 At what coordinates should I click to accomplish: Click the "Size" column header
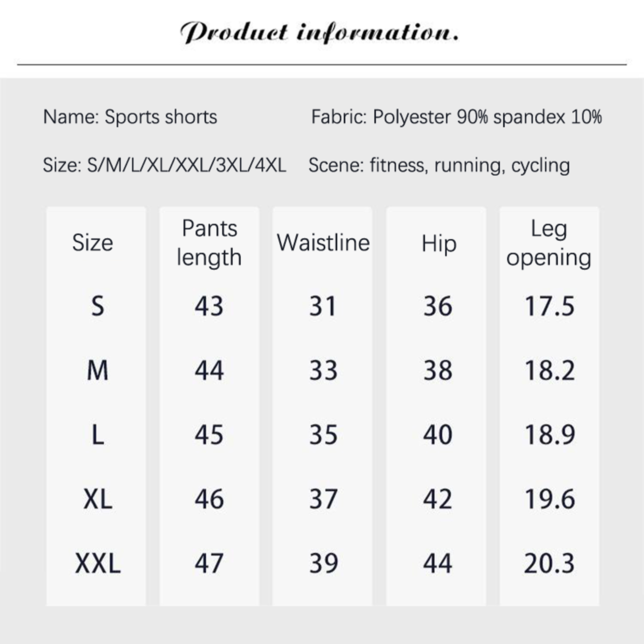(x=93, y=243)
